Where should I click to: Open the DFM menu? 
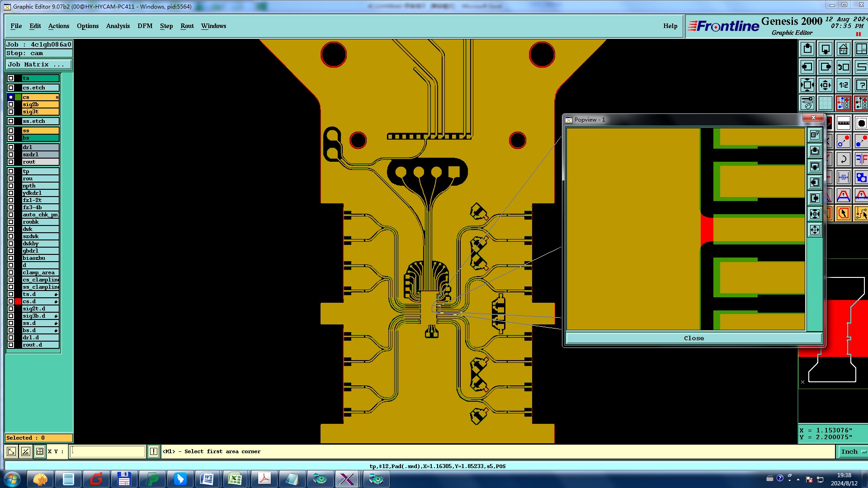click(x=145, y=26)
